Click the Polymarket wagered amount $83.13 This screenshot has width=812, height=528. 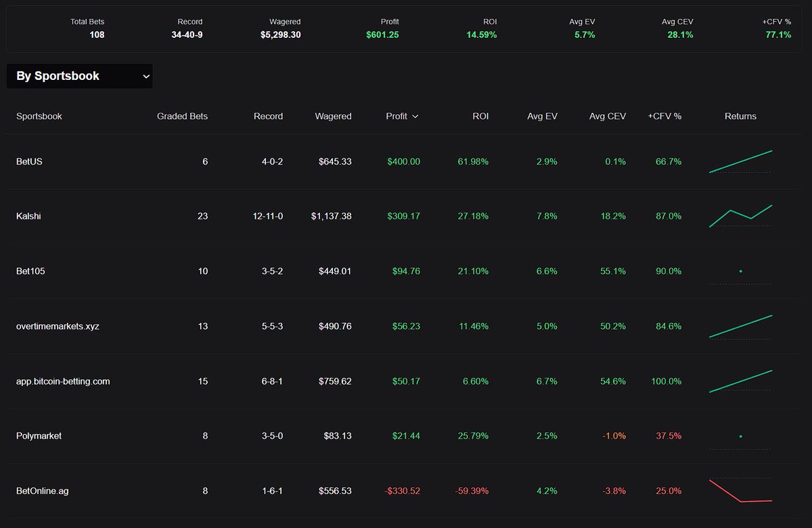[x=338, y=436]
